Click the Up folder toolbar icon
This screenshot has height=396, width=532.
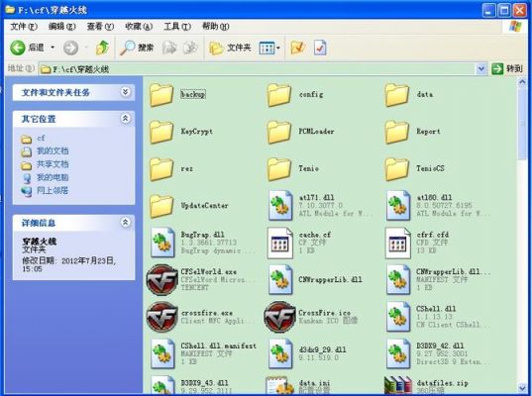[x=102, y=48]
